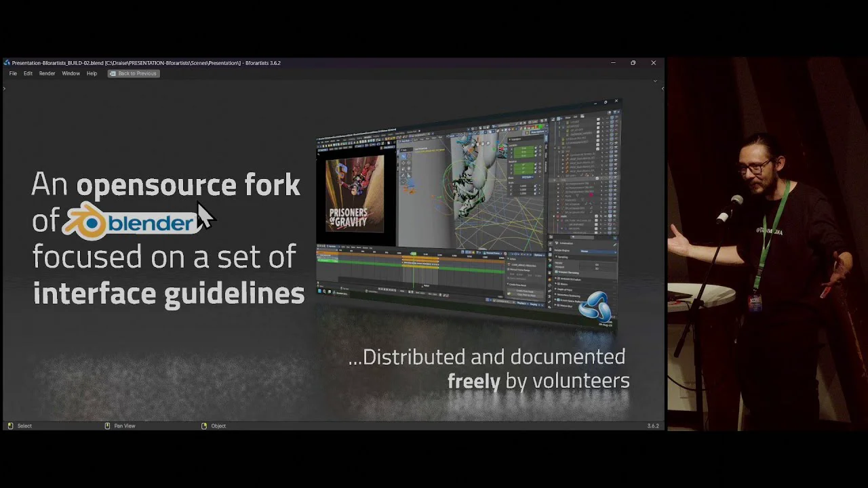The image size is (868, 488).
Task: Expand the header chevron below the close button
Action: pos(654,81)
